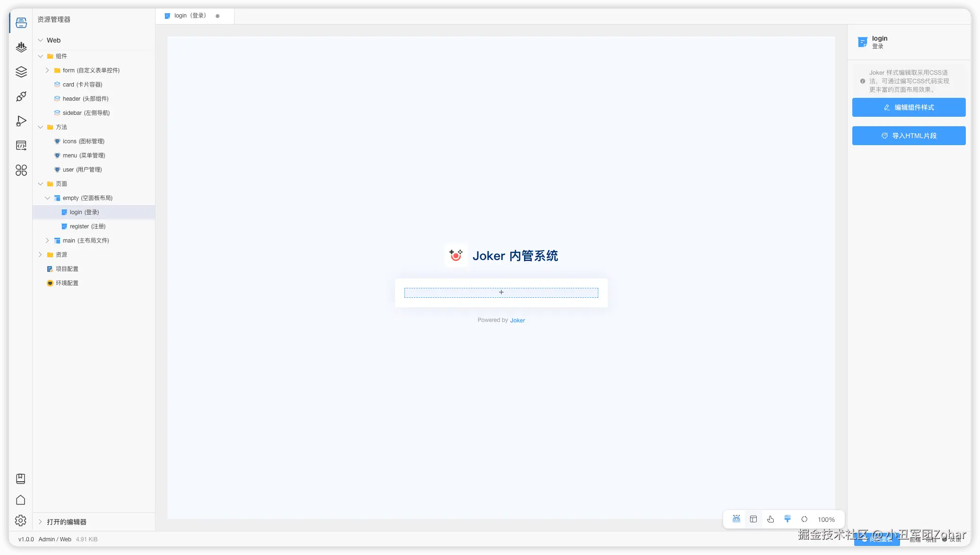Open settings gear at sidebar bottom
The height and width of the screenshot is (555, 980).
click(x=21, y=520)
